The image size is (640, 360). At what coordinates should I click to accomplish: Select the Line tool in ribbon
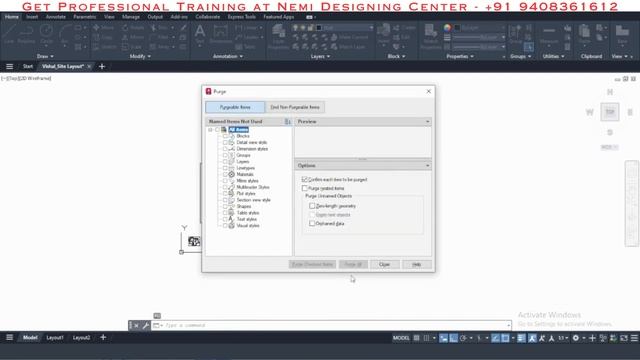[x=9, y=33]
